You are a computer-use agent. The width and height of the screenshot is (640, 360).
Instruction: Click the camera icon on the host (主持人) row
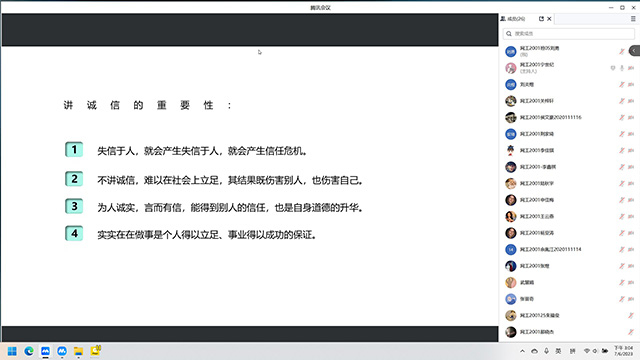click(631, 68)
